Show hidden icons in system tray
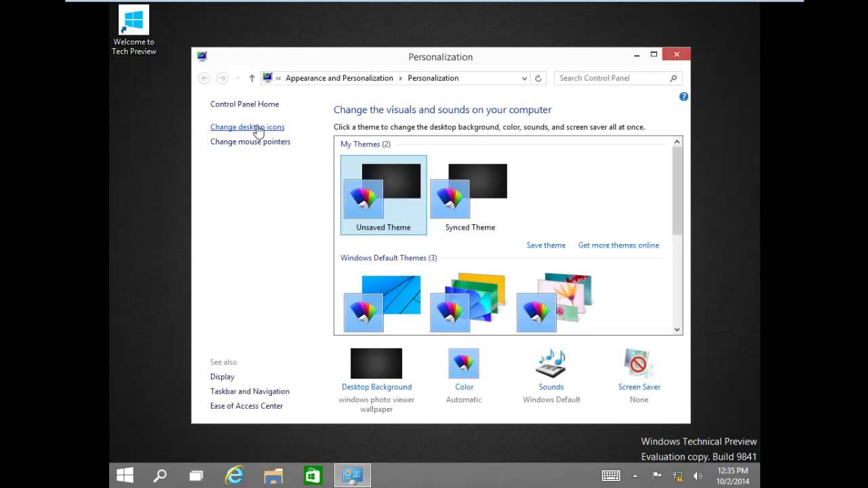 (x=635, y=476)
